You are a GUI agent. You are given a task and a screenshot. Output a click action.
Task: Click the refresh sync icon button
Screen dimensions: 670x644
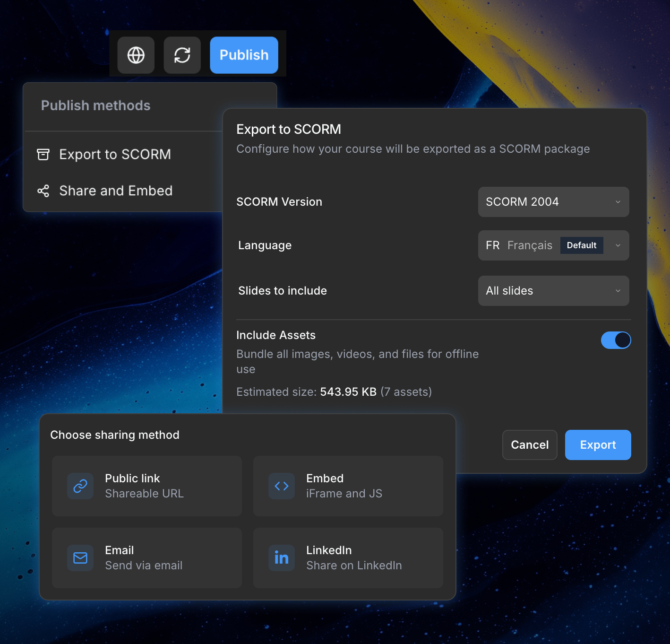tap(182, 55)
